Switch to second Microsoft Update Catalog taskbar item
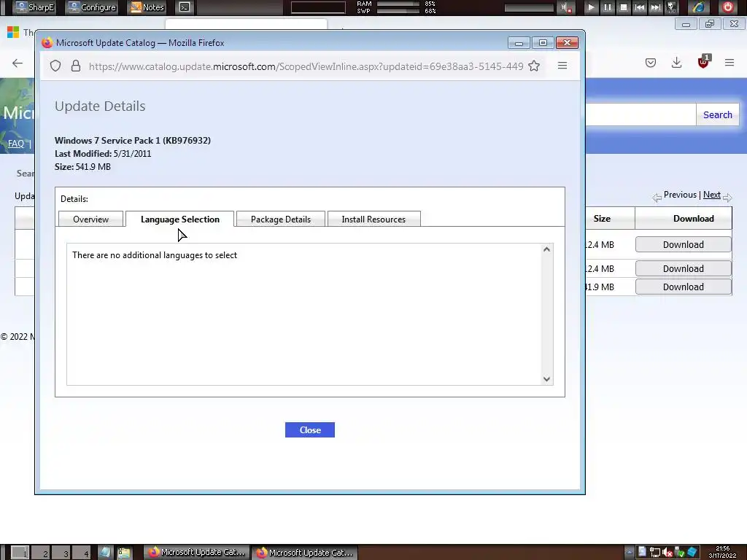 tap(304, 553)
